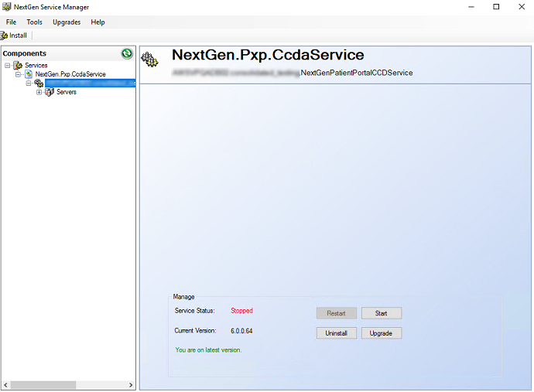Click the Install toolbar icon
Image resolution: width=534 pixels, height=392 pixels.
(4, 36)
